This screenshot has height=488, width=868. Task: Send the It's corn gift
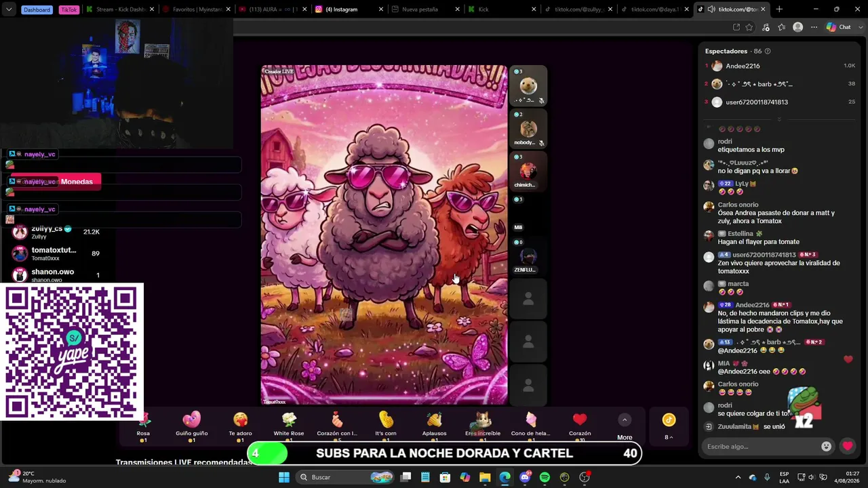(386, 426)
